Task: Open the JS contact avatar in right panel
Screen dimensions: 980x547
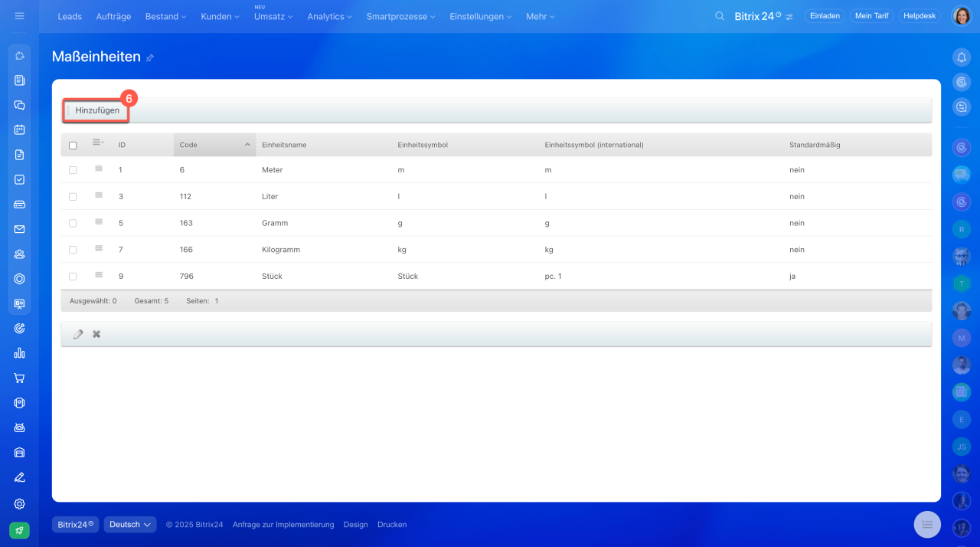Action: pyautogui.click(x=962, y=446)
